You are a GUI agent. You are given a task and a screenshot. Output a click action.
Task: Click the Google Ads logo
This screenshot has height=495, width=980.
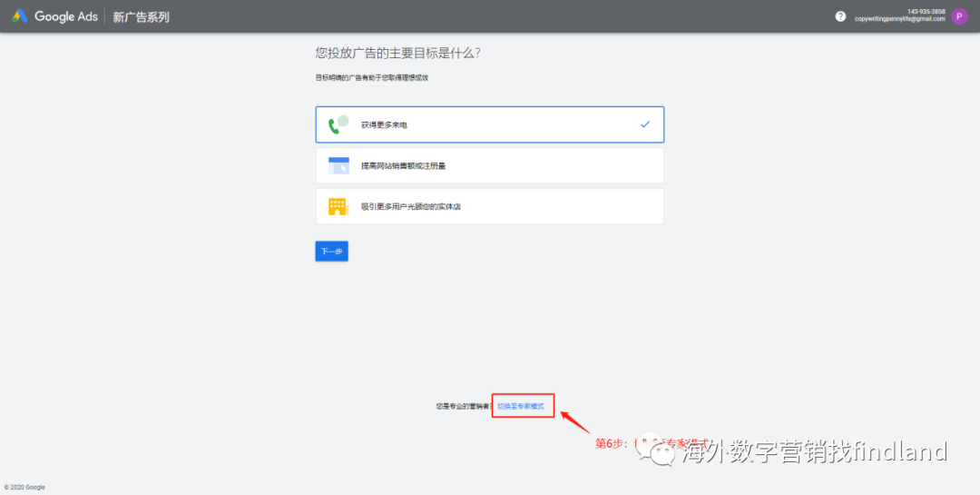tap(55, 17)
